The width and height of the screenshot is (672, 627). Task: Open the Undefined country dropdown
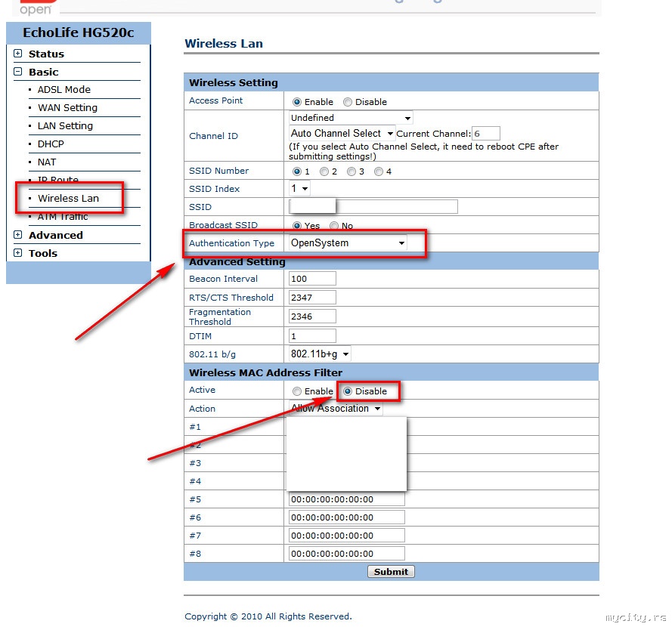point(351,118)
